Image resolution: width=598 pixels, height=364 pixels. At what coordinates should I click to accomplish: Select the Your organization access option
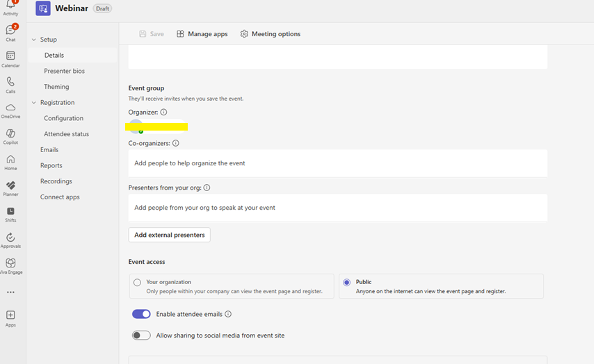pos(232,286)
